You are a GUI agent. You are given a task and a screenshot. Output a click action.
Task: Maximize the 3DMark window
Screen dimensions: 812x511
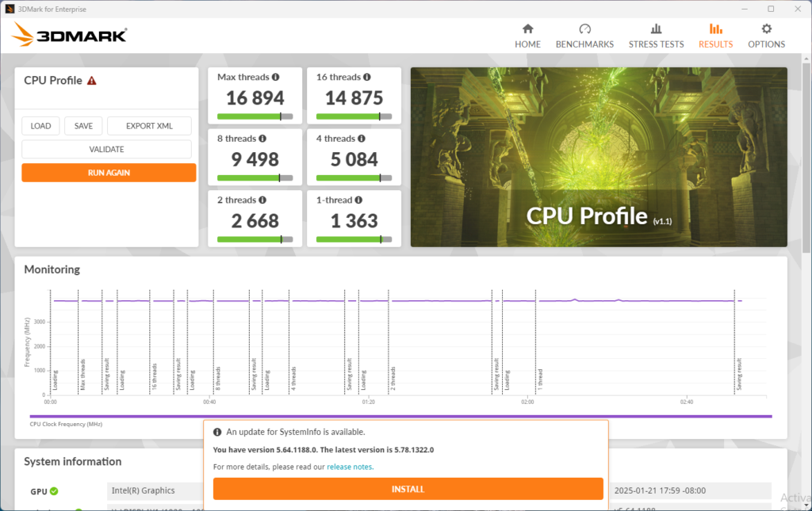[x=771, y=9]
